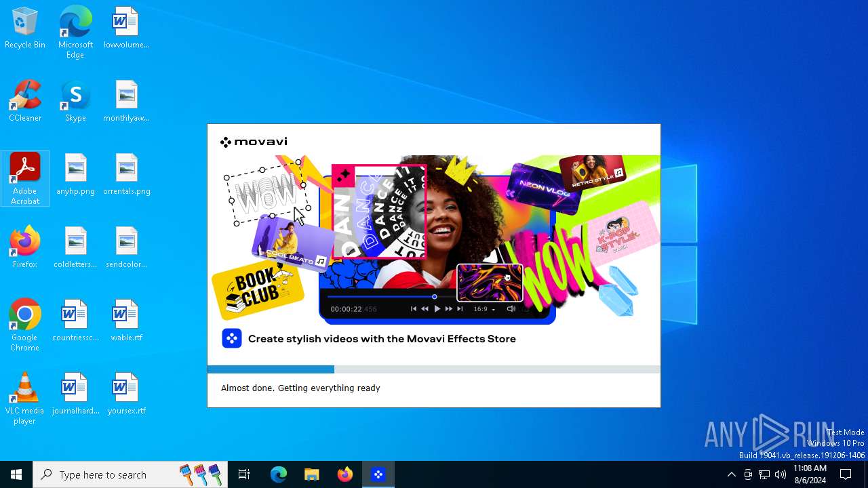Click the Movavi logo in installer
Viewport: 868px width, 488px height.
254,142
